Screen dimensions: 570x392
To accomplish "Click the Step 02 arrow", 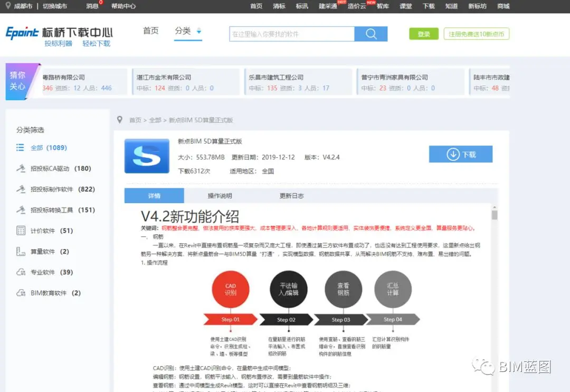I will pos(286,319).
